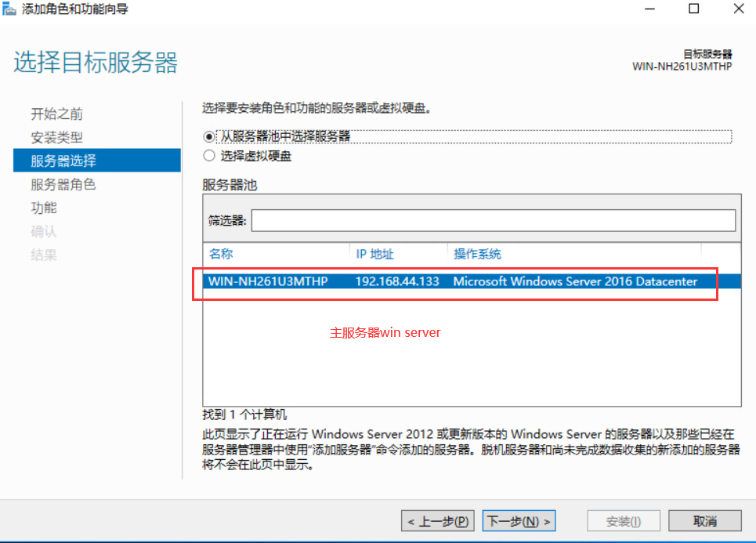
Task: Click the 筛选器 filter input field
Action: 494,220
